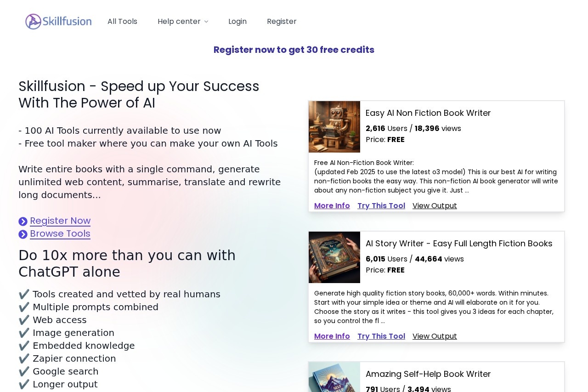The width and height of the screenshot is (588, 392).
Task: Follow the Browse Tools link
Action: coord(60,234)
